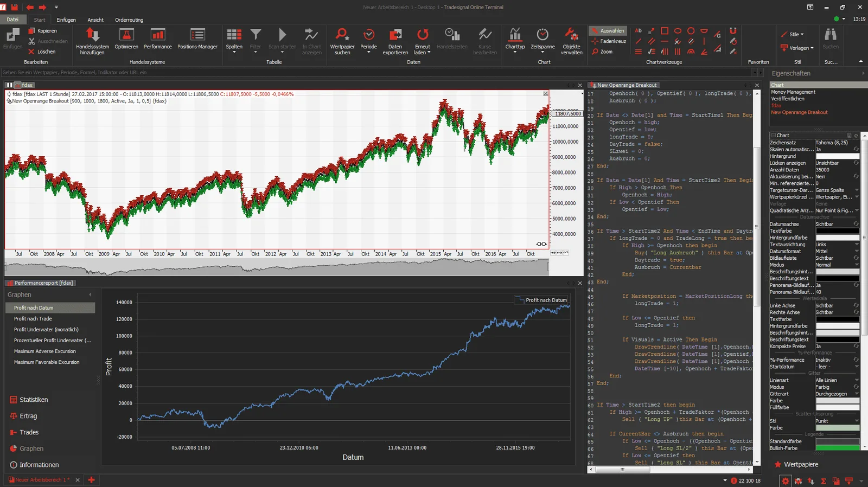This screenshot has height=487, width=868.
Task: Switch to the Orderrouting ribbon tab
Action: [x=129, y=20]
